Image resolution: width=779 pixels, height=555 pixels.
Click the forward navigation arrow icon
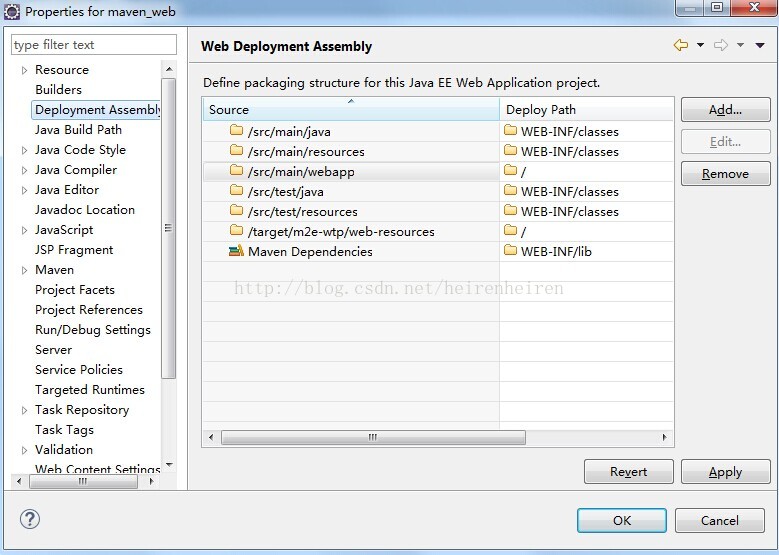coord(721,45)
